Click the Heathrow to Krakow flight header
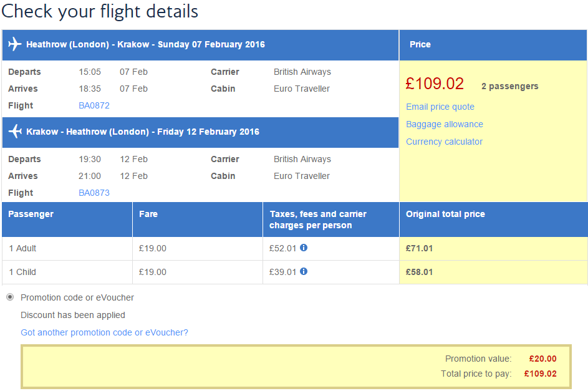This screenshot has width=588, height=391. click(145, 44)
